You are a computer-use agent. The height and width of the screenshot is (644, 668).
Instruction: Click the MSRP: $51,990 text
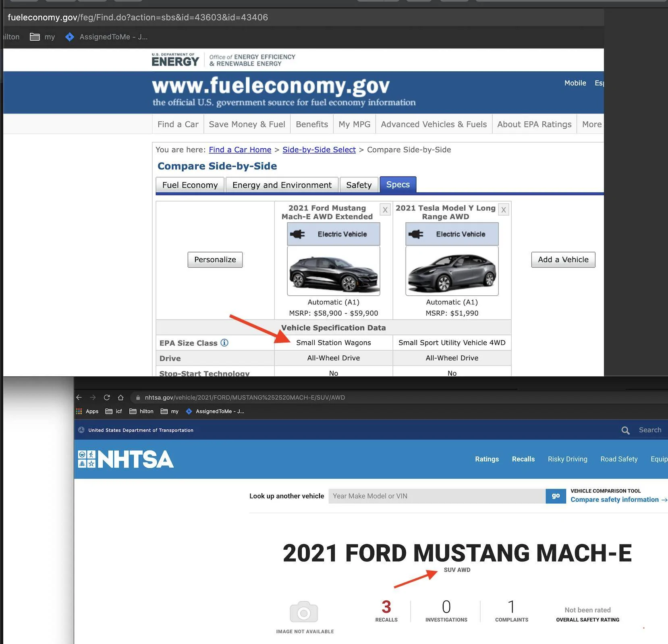click(452, 313)
